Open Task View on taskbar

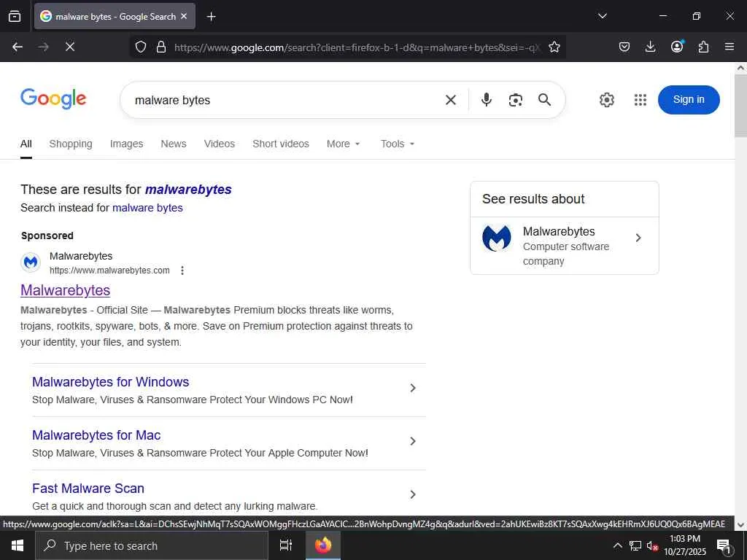[x=286, y=545]
